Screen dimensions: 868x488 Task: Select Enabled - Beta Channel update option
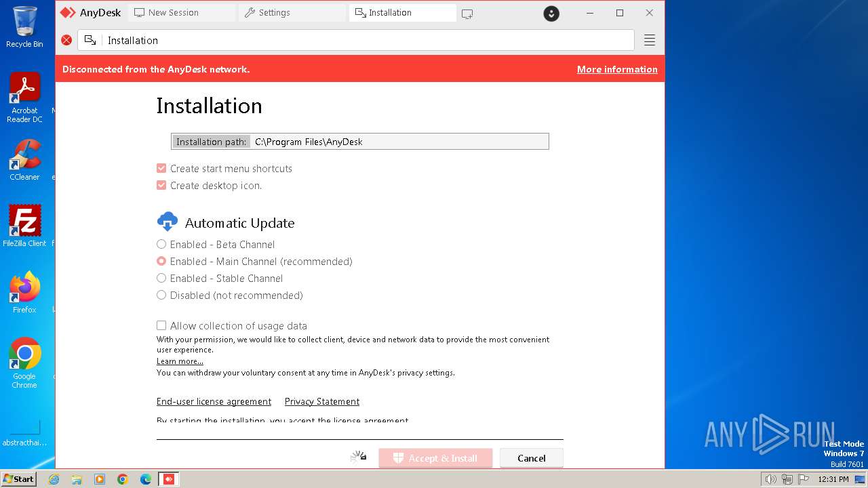coord(161,244)
